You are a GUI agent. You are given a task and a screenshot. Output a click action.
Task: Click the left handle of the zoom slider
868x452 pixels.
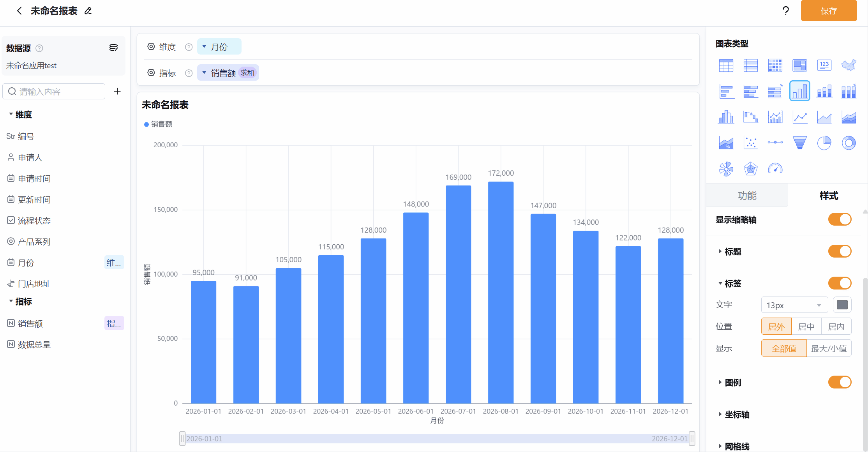coord(182,438)
